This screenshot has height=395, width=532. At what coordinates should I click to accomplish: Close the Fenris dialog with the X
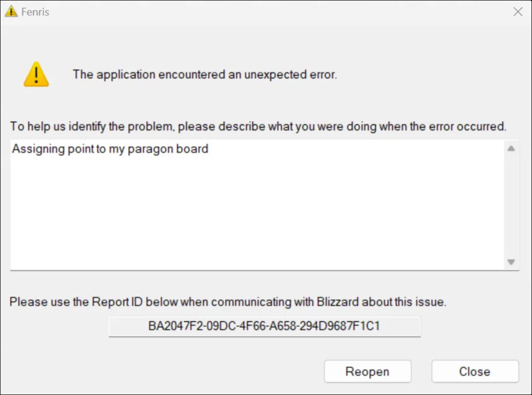(x=518, y=12)
